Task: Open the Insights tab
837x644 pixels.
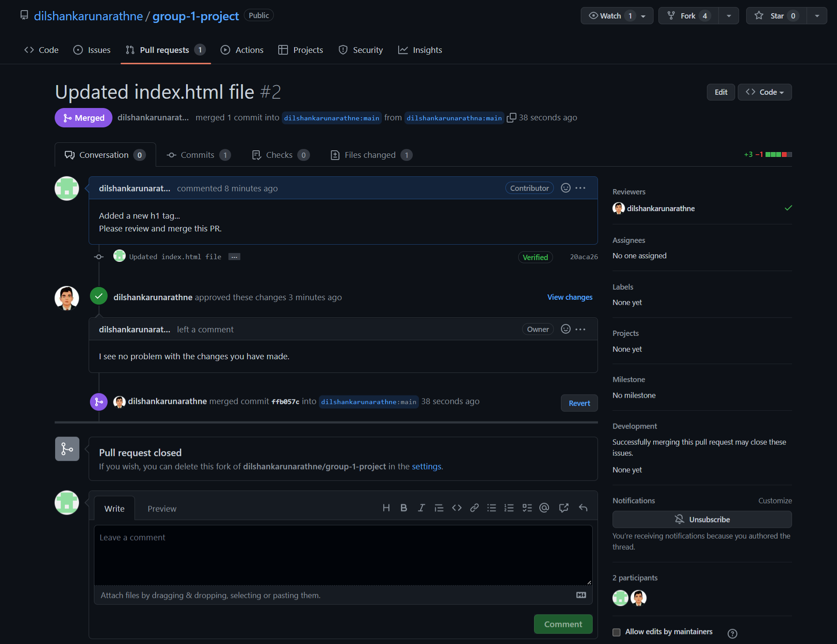Action: 420,50
